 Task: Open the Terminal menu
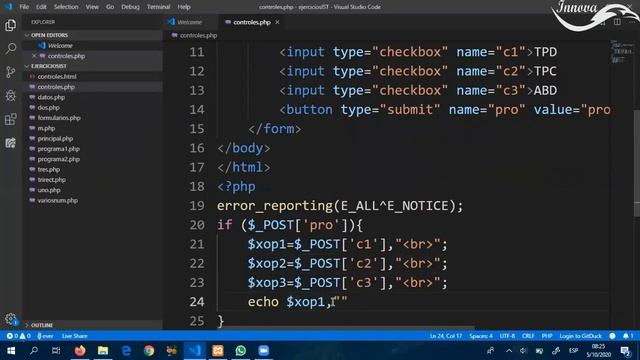pyautogui.click(x=158, y=7)
